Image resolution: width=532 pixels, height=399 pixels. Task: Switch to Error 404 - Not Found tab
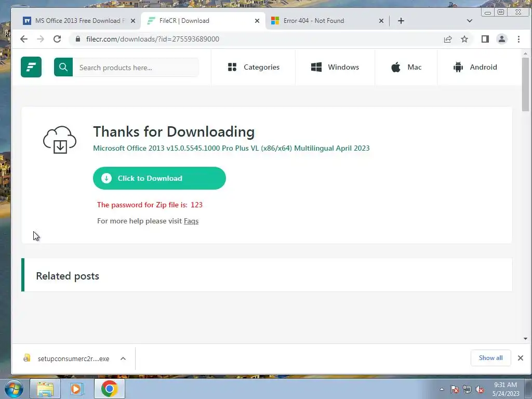[327, 21]
